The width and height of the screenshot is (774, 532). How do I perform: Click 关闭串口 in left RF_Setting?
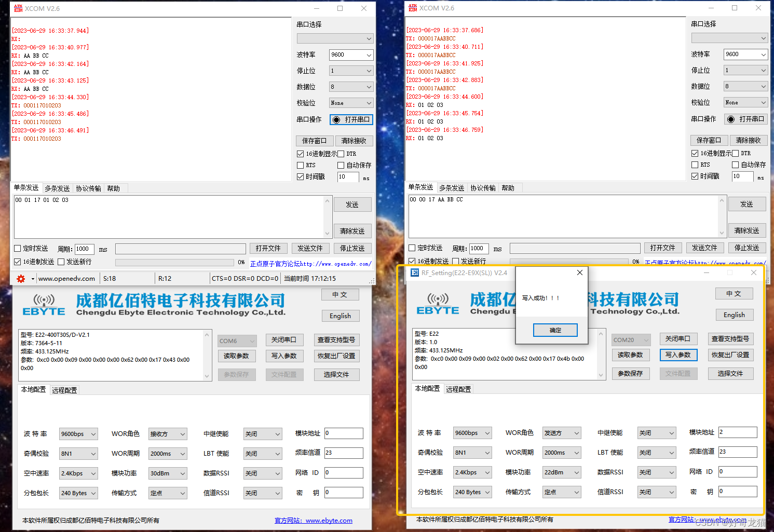(284, 340)
